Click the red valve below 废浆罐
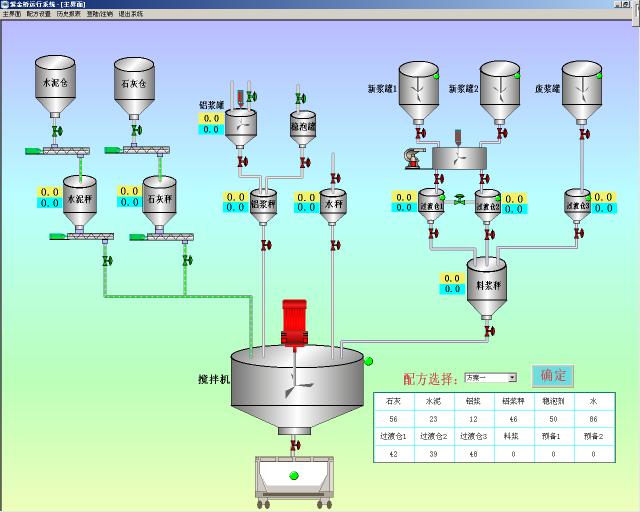Screen dimensions: 640x512 584,134
